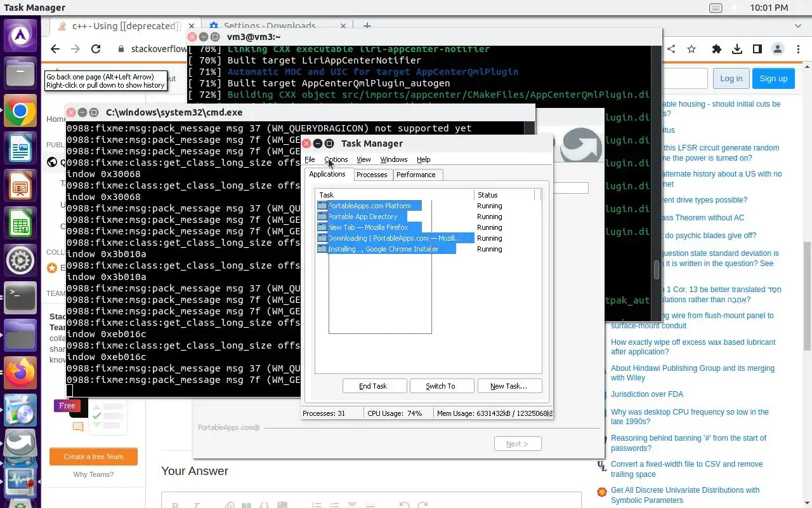Image resolution: width=812 pixels, height=508 pixels.
Task: Click the Sign up button
Action: pyautogui.click(x=773, y=78)
